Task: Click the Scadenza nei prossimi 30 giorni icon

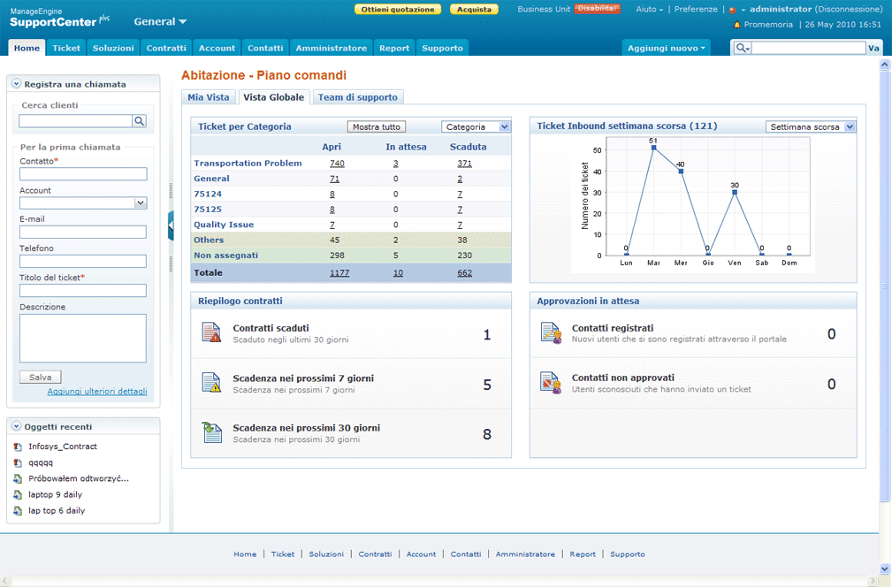Action: pos(211,432)
